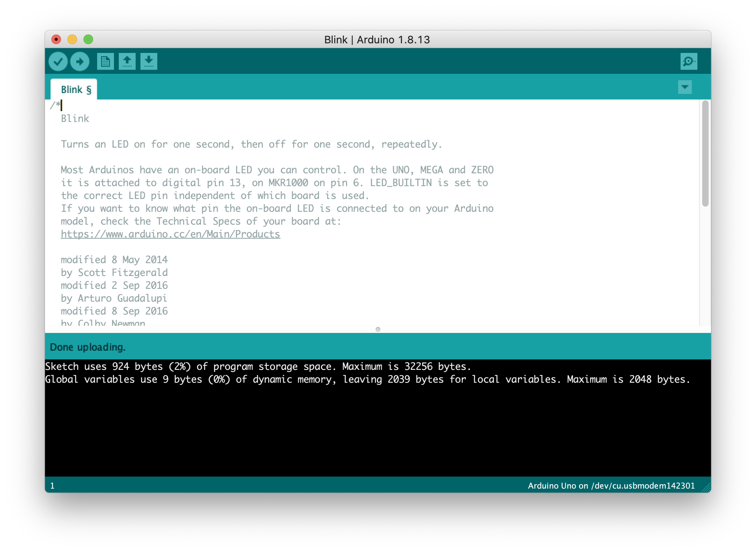Screen dimensions: 756x552
Task: Upload sketch with the arrow button
Action: click(80, 61)
